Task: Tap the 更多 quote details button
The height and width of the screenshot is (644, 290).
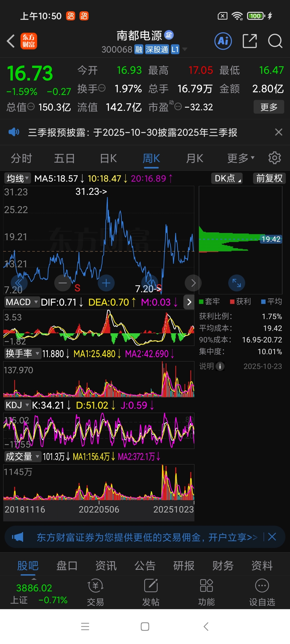Action: [269, 107]
